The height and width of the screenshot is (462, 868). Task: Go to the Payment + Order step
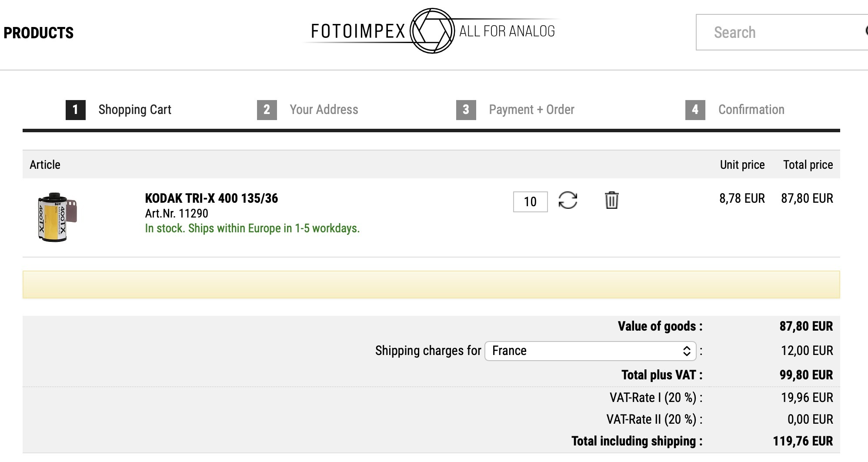[531, 110]
